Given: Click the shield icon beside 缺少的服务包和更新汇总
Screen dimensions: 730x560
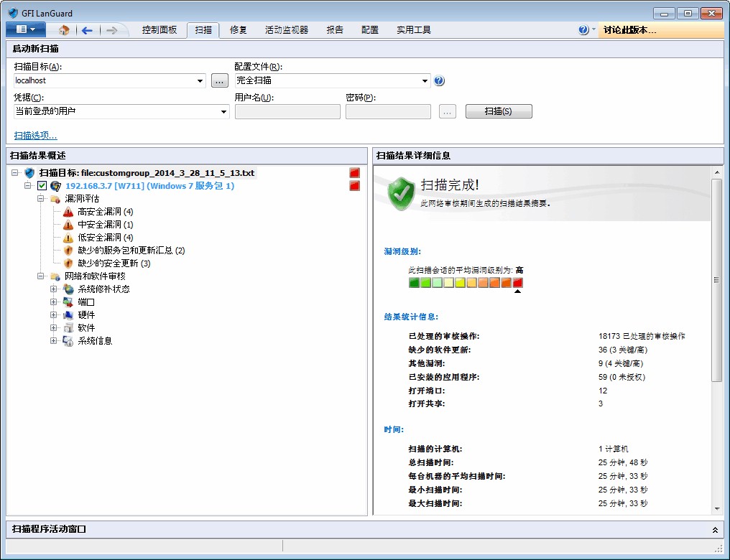Looking at the screenshot, I should 68,251.
